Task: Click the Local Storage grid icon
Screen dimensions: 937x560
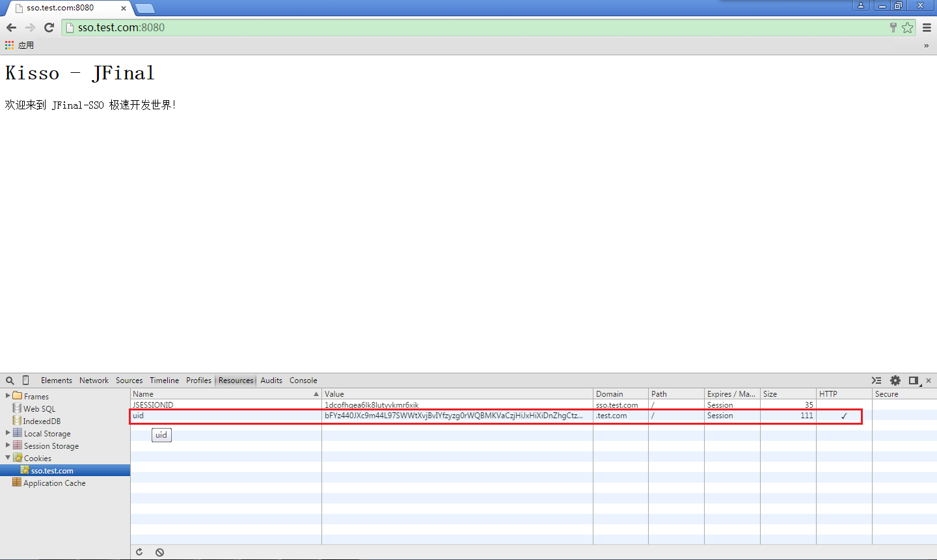Action: (x=18, y=433)
